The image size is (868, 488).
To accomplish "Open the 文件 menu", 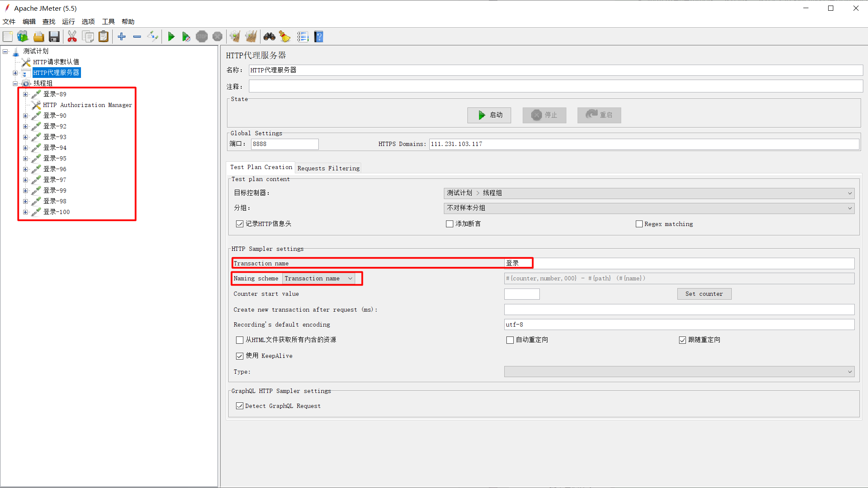I will click(x=9, y=21).
